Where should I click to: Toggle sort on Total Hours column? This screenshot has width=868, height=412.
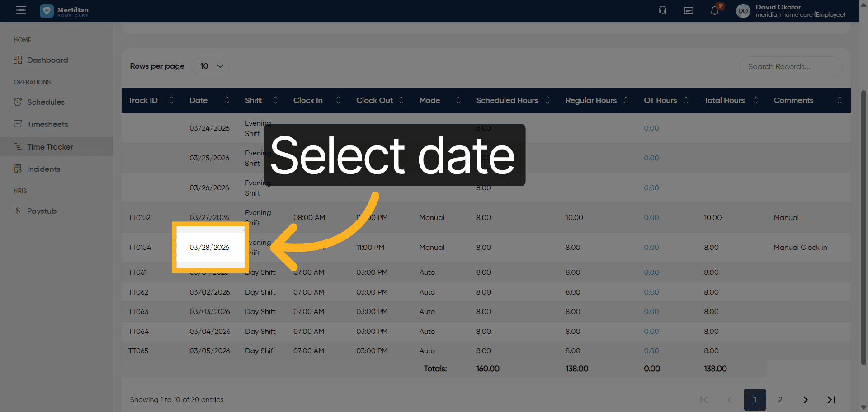point(755,100)
